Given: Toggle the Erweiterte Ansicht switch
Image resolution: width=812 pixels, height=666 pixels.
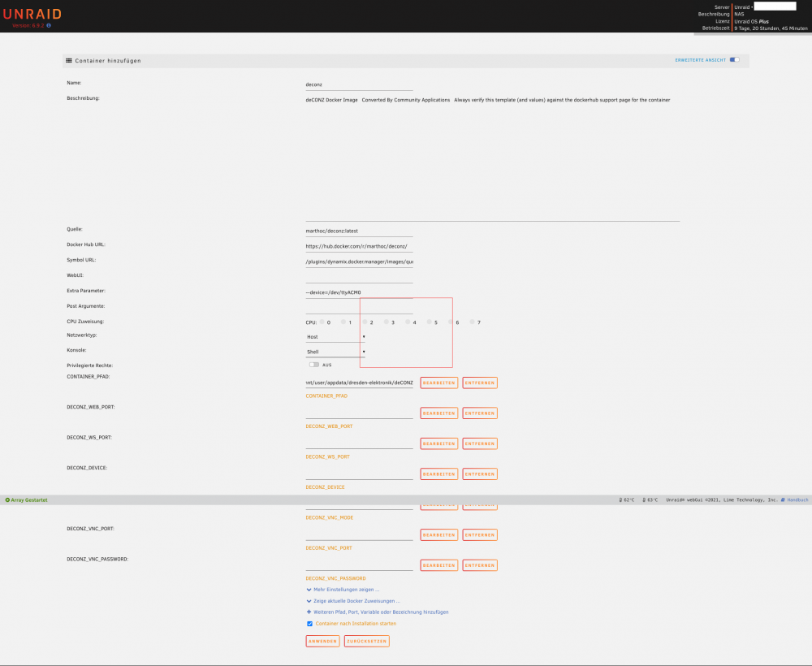Looking at the screenshot, I should [x=734, y=59].
